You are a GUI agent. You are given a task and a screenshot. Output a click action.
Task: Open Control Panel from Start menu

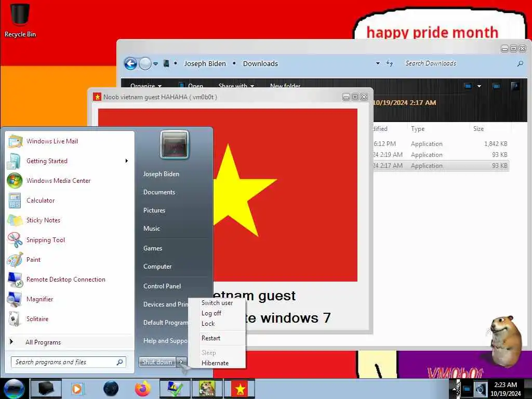(x=162, y=286)
